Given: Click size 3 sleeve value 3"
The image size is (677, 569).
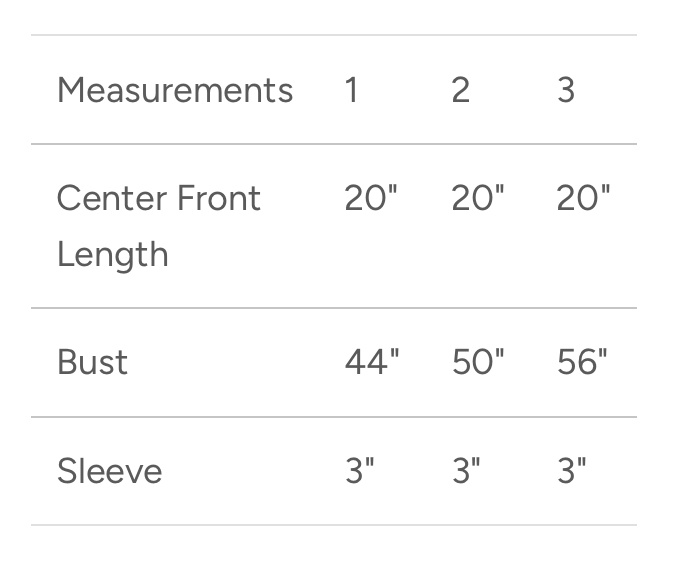Looking at the screenshot, I should (572, 471).
